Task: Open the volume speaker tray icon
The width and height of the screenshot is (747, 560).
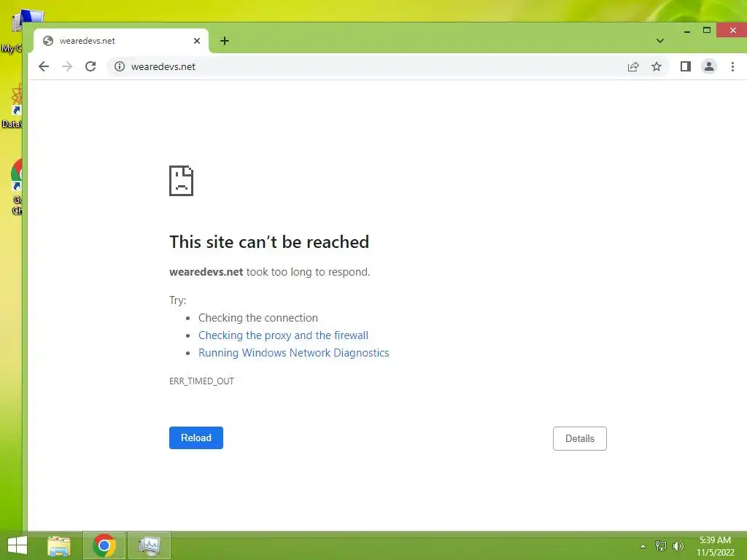Action: coord(678,546)
